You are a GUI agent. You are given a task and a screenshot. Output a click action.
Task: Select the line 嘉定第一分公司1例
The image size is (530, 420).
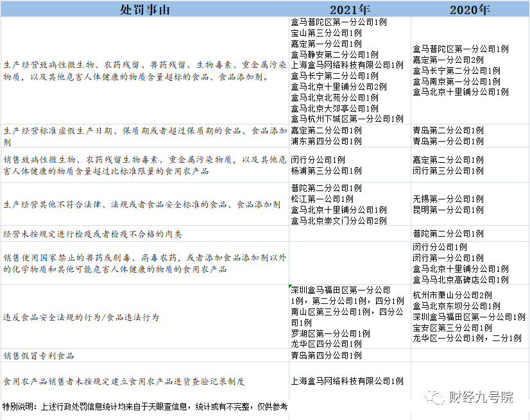pos(326,44)
